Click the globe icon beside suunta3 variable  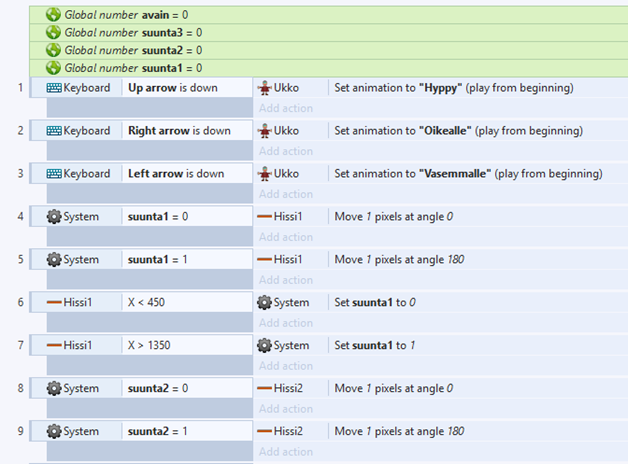(x=53, y=32)
